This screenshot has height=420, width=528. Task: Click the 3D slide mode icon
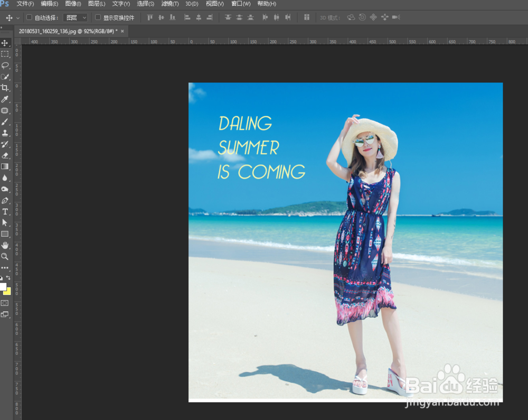point(384,17)
